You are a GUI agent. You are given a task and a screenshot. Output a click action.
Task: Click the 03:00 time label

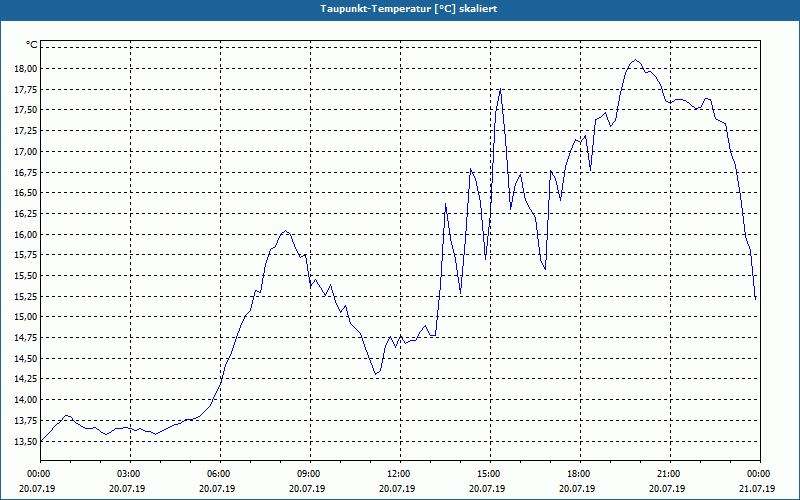tap(130, 474)
